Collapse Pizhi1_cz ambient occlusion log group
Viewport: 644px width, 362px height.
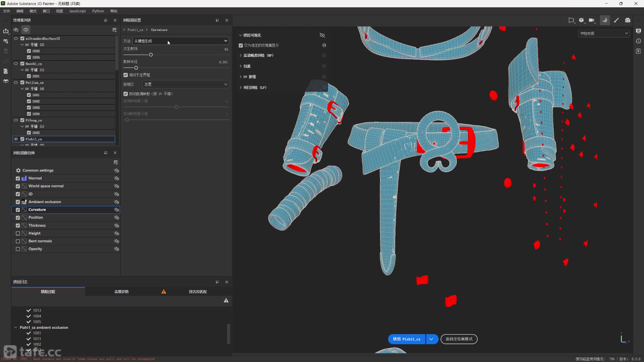16,327
